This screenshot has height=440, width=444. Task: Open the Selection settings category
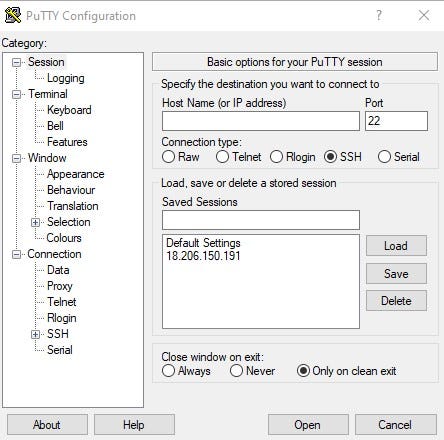point(69,222)
